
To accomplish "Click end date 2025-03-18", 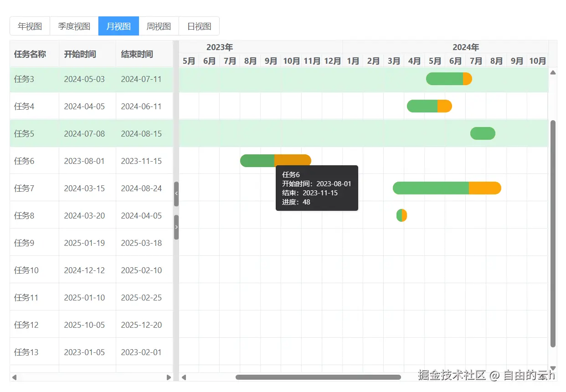I will [141, 243].
